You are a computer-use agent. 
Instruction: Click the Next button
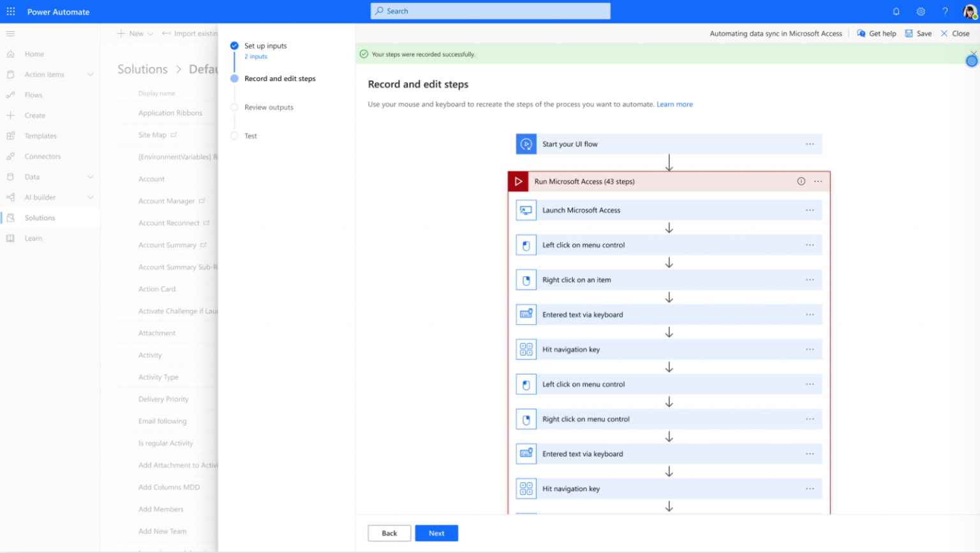pyautogui.click(x=436, y=533)
